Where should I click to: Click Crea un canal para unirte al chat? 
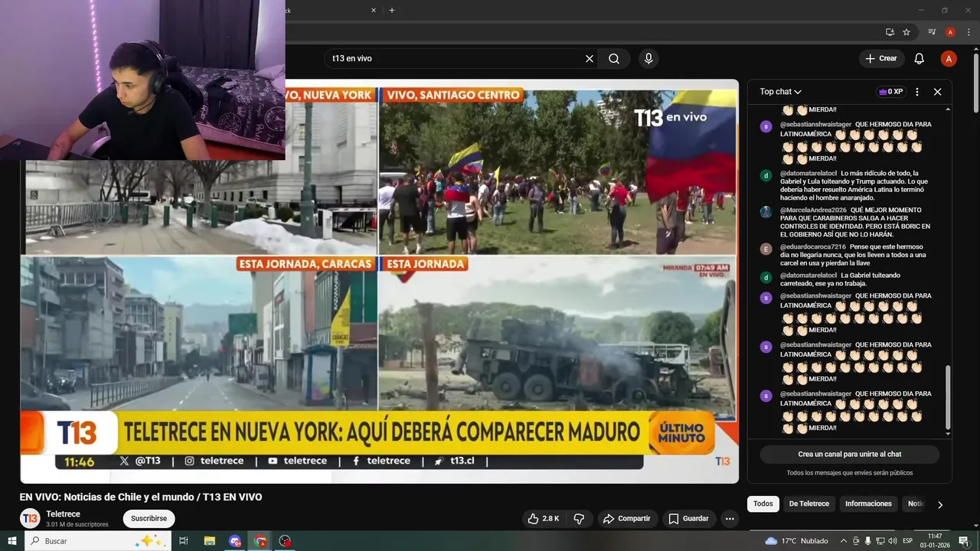click(850, 454)
